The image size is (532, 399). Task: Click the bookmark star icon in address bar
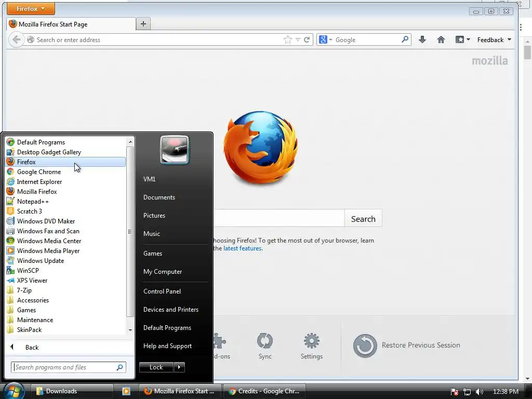287,39
